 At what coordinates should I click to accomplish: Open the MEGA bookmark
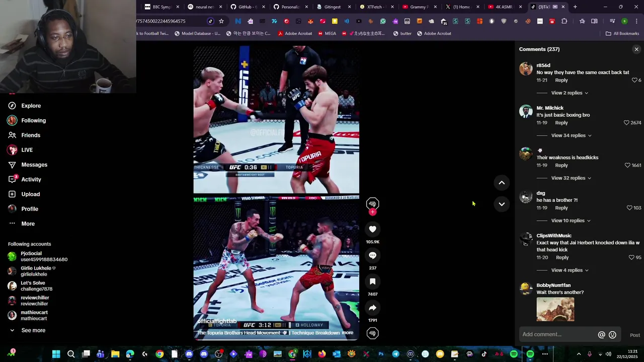click(x=327, y=34)
